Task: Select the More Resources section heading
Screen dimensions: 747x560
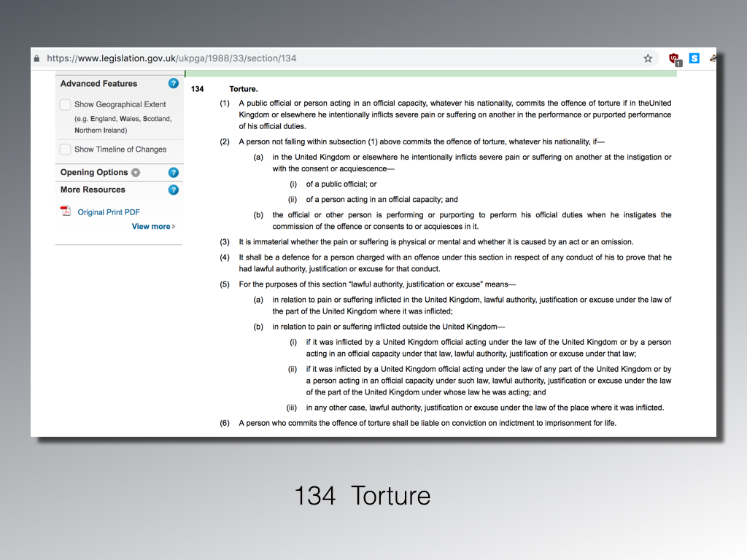Action: click(x=93, y=190)
